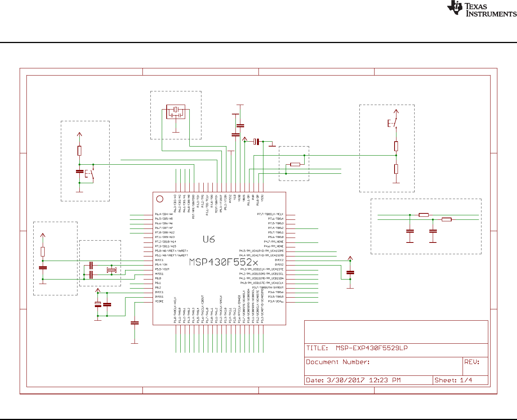Screen dimensions: 517x420
Task: Select the crystal symbol in top dashed box
Action: click(x=176, y=112)
